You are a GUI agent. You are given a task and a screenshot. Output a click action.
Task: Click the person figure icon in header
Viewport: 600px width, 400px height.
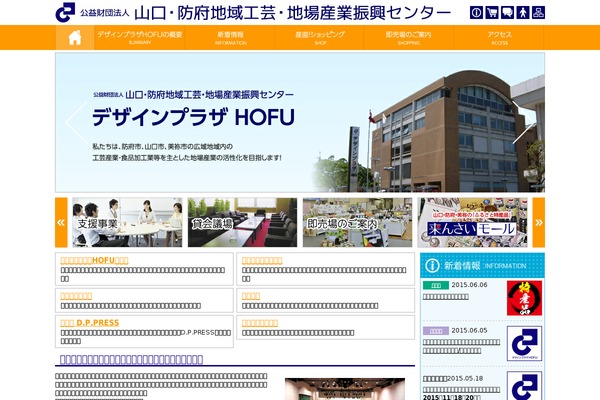tap(523, 13)
